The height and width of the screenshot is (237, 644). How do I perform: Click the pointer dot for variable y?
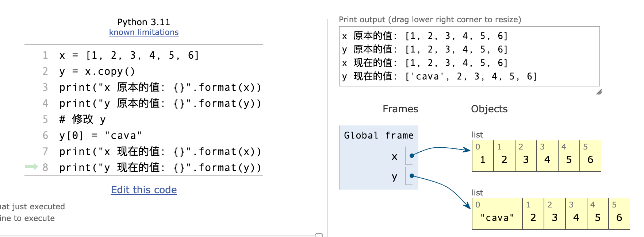412,176
